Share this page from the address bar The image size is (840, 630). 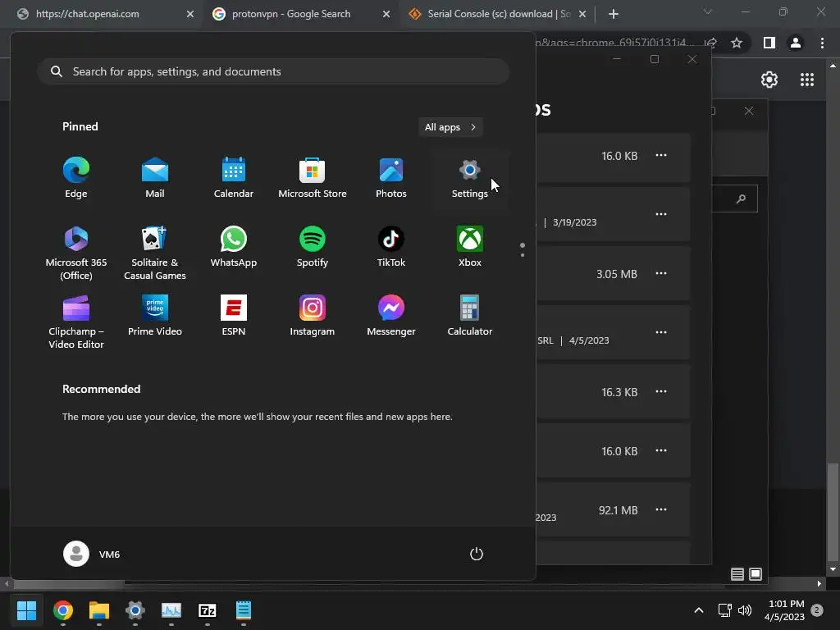click(711, 43)
